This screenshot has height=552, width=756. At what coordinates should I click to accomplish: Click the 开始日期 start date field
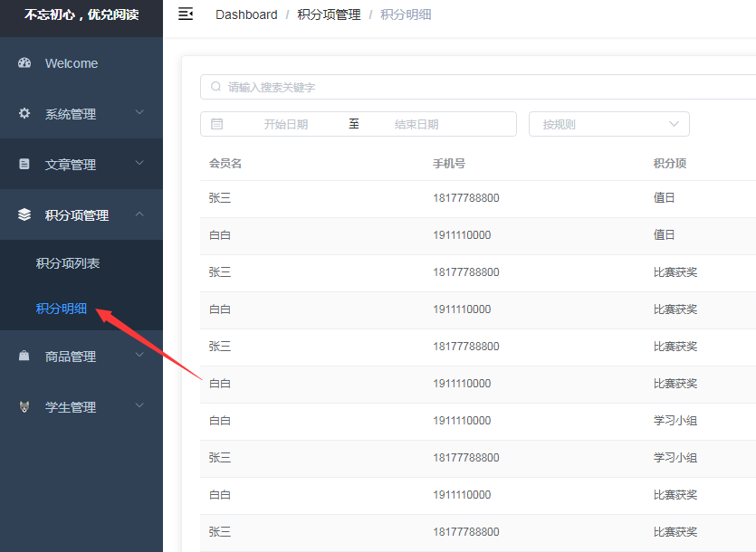[x=286, y=124]
